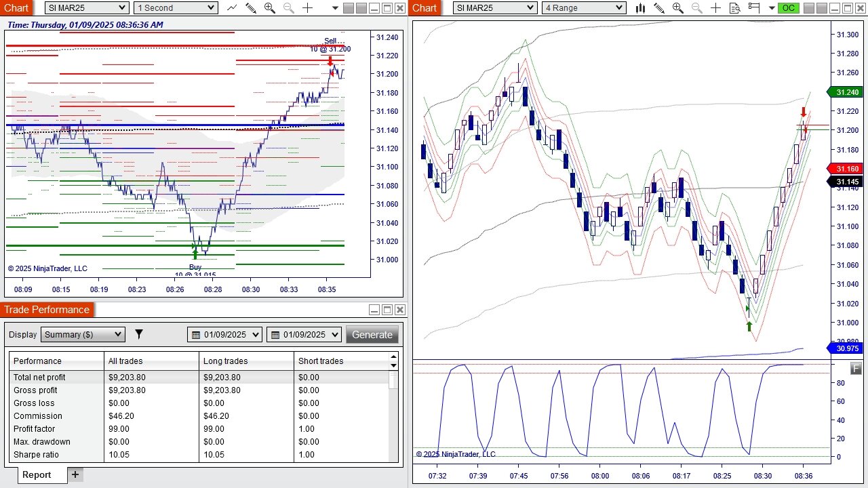Add a new tab with plus button
Image resolution: width=868 pixels, height=488 pixels.
tap(75, 474)
